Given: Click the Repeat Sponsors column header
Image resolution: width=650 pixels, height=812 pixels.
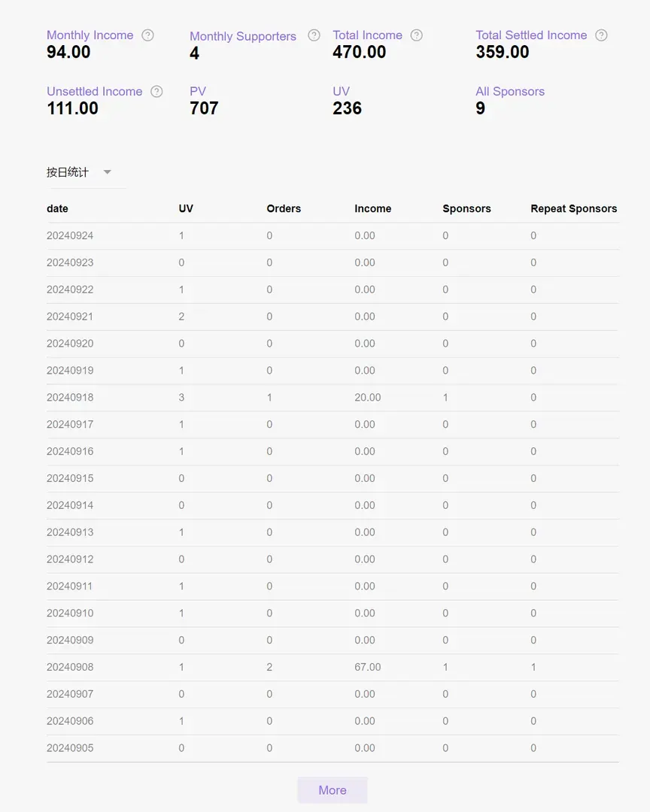Looking at the screenshot, I should click(x=574, y=209).
